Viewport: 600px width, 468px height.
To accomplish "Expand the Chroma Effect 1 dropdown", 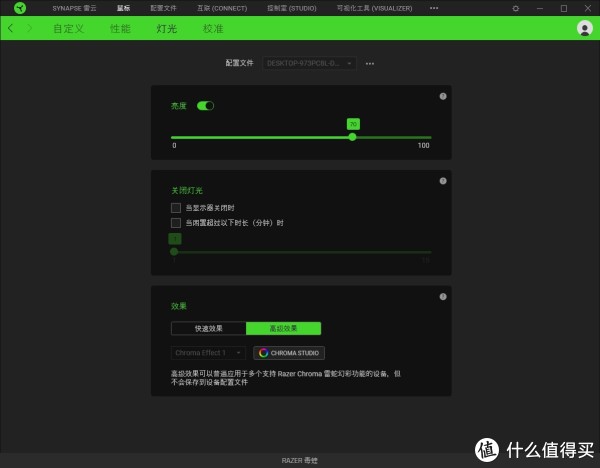I will point(208,353).
